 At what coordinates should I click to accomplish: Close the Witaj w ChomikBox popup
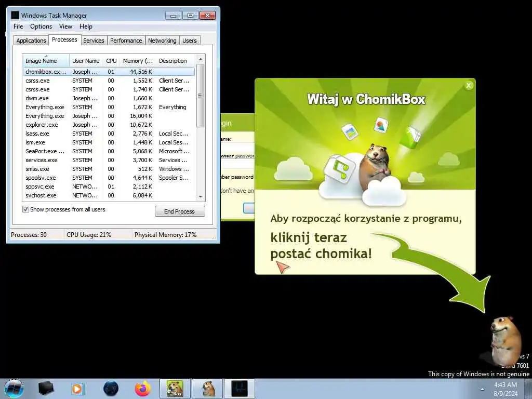click(x=469, y=86)
